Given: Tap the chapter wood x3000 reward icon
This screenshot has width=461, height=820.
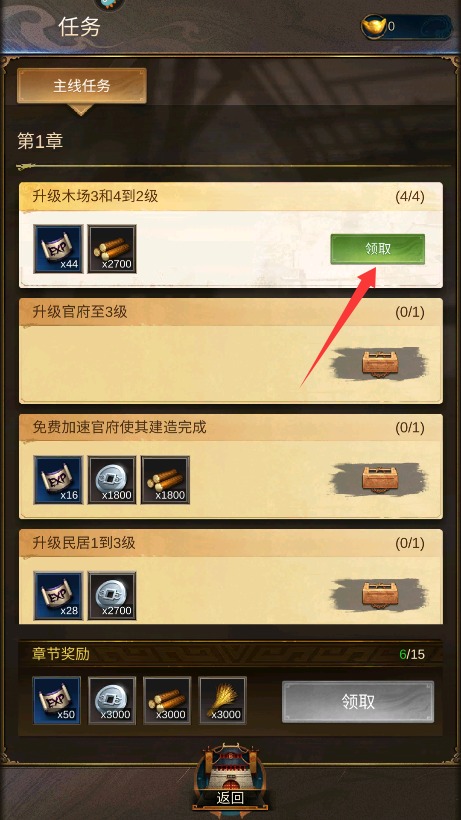Looking at the screenshot, I should tap(167, 700).
